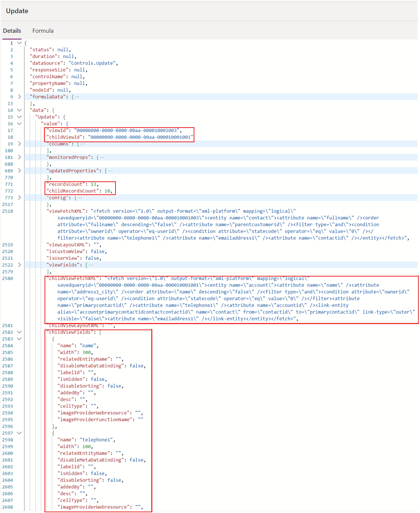Collapse the "value" object at line 16

[19, 124]
